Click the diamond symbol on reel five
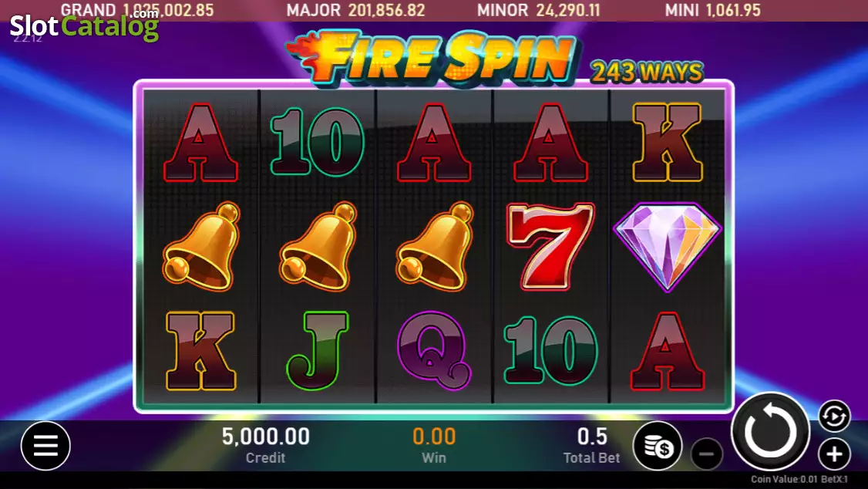Viewport: 868px width, 489px height. (667, 247)
